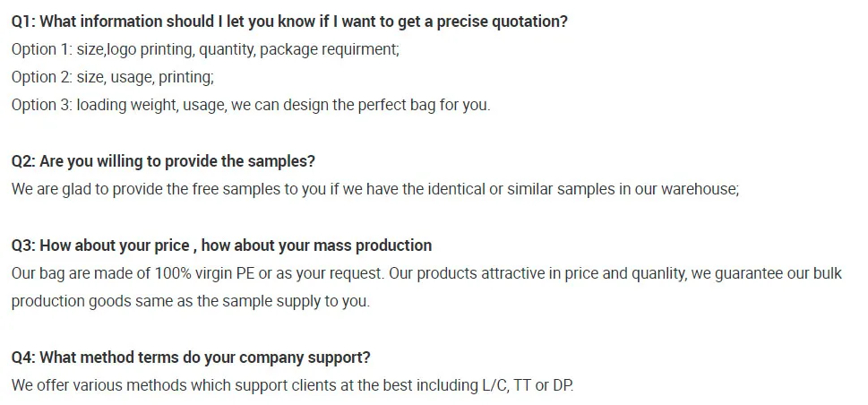This screenshot has width=868, height=405.
Task: Click the answer line listing L/C, TT or DP
Action: tap(292, 385)
